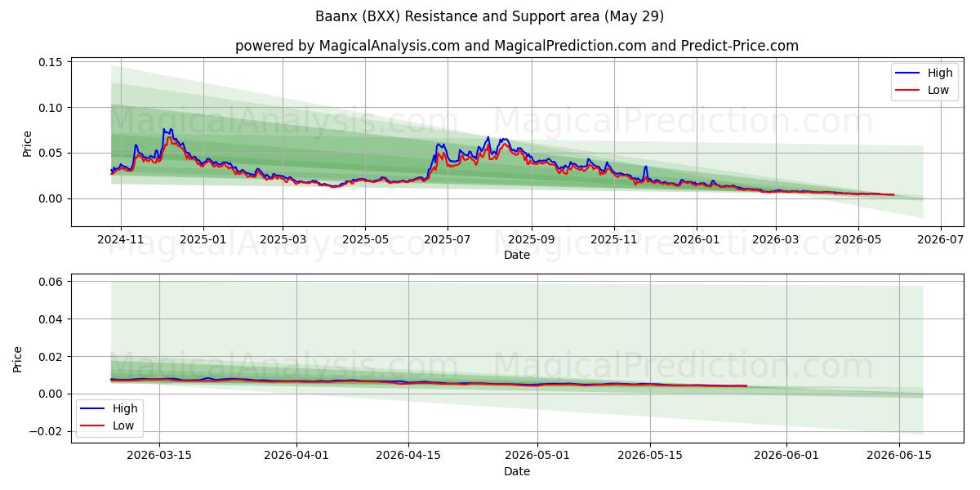Click the '2026-07' tick label

941,240
